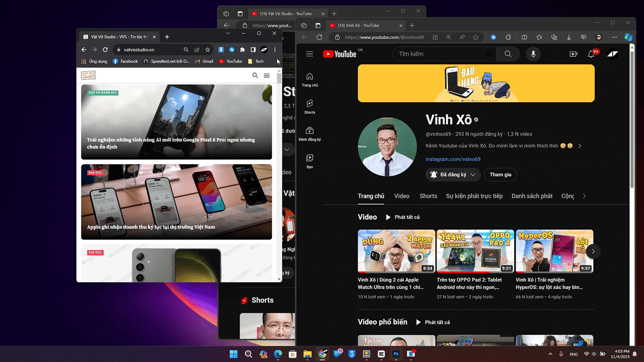Show next videos in the Video row
The width and height of the screenshot is (644, 362).
tap(593, 251)
